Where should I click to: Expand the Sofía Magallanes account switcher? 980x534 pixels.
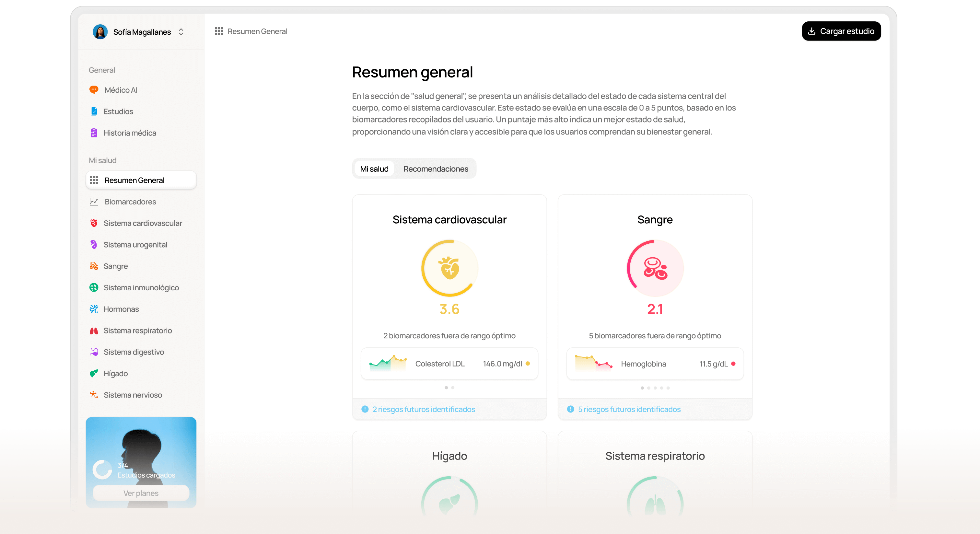pos(181,32)
